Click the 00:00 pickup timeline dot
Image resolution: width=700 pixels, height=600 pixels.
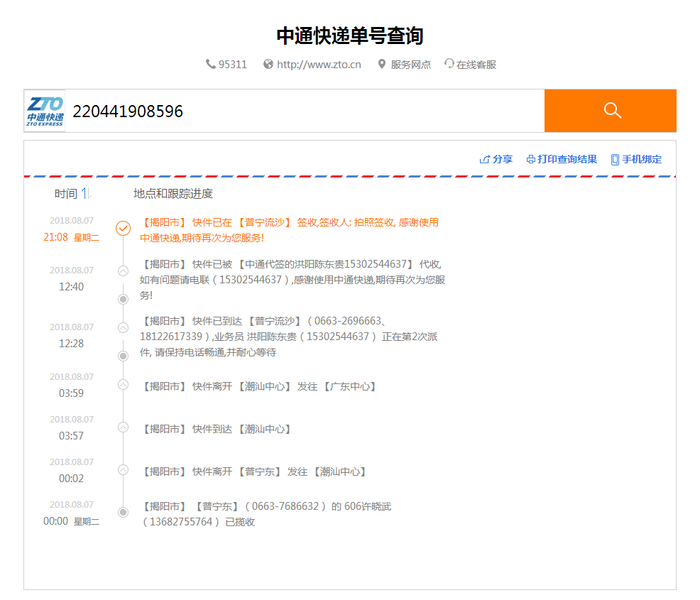[x=124, y=512]
